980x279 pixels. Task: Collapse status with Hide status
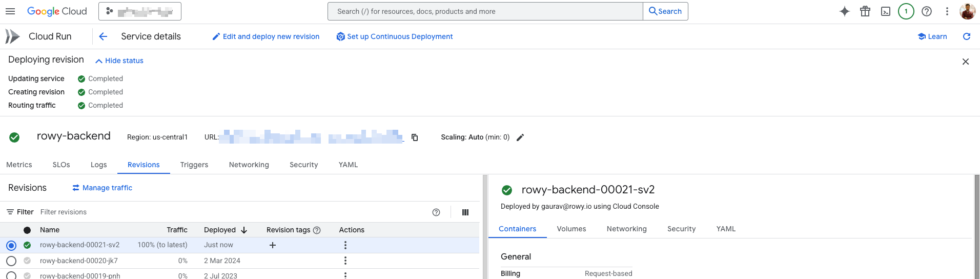(119, 61)
